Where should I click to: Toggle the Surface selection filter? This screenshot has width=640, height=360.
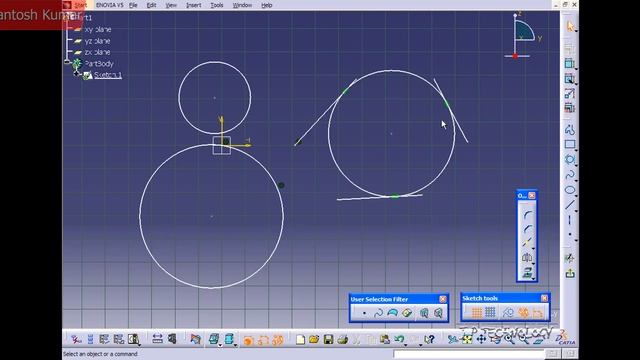[x=392, y=313]
